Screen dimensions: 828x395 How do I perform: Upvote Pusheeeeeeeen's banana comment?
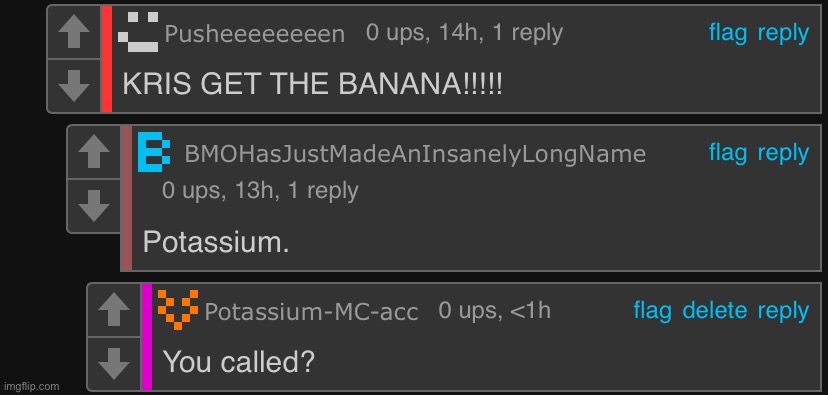[74, 33]
